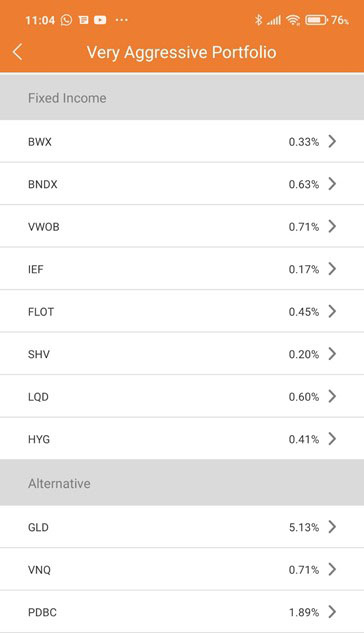Tap the YouTube status bar icon
This screenshot has width=364, height=633.
(100, 20)
